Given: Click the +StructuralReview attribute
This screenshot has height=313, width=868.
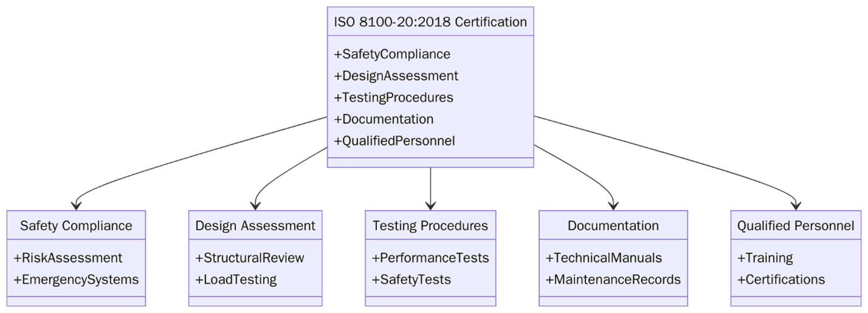Looking at the screenshot, I should (249, 258).
